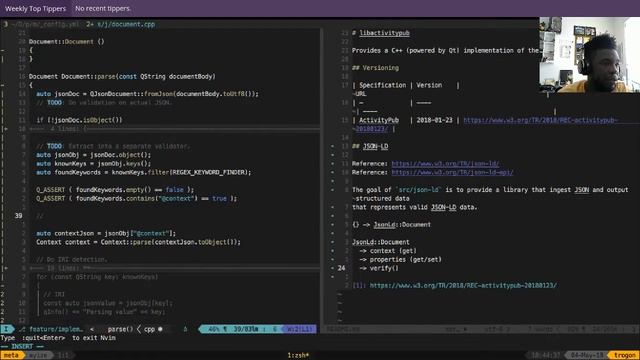
Task: Collapse fold marker beside Document::Document brace
Action: pos(2,50)
